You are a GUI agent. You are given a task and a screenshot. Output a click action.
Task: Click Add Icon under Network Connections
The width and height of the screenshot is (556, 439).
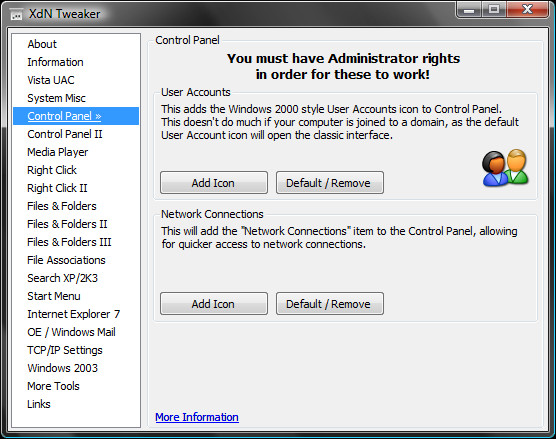(214, 304)
